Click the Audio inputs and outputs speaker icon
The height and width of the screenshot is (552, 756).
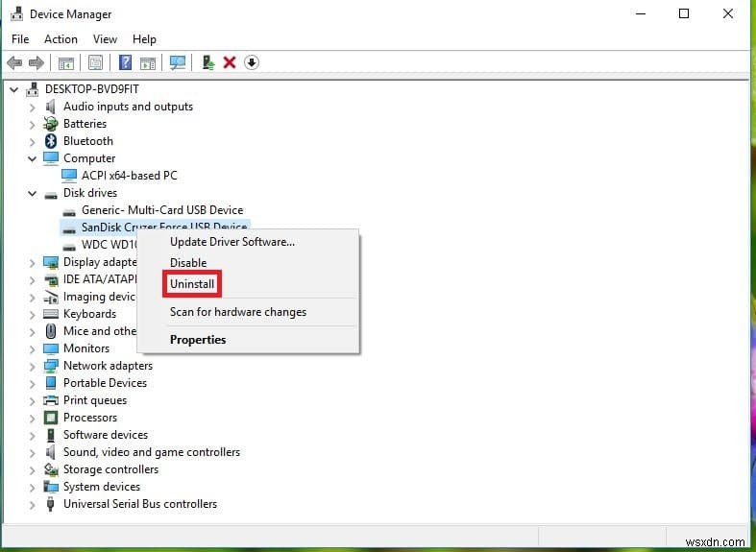point(51,107)
